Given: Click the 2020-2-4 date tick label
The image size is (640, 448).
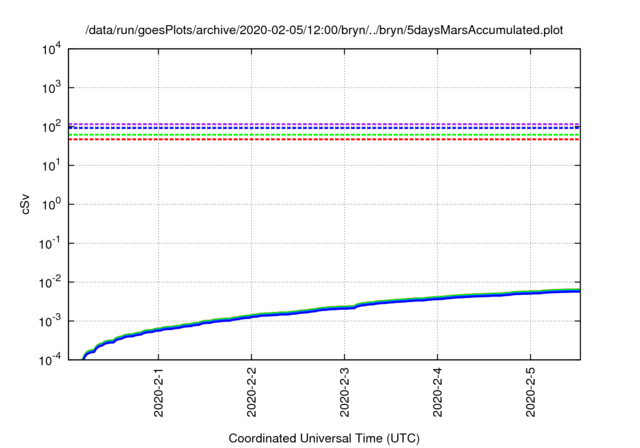Looking at the screenshot, I should [x=438, y=393].
